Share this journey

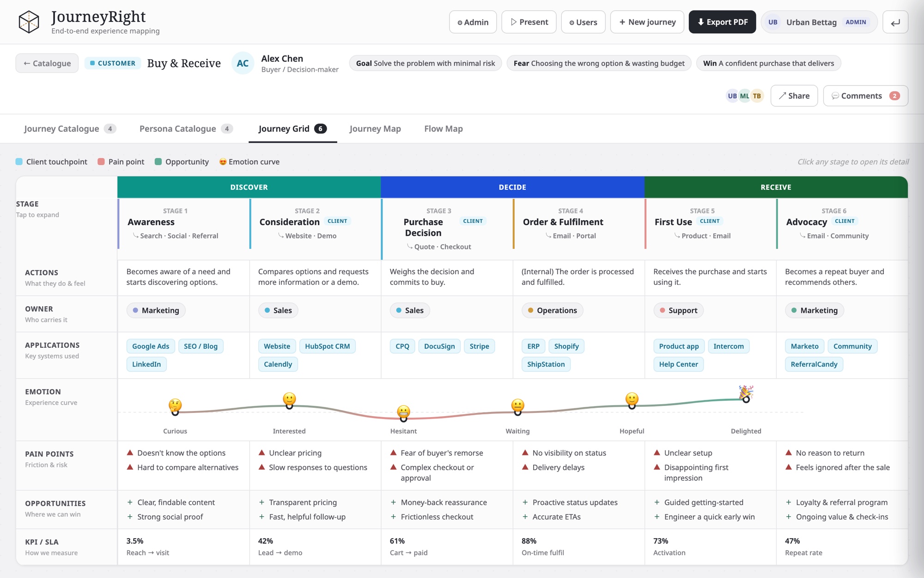tap(794, 96)
